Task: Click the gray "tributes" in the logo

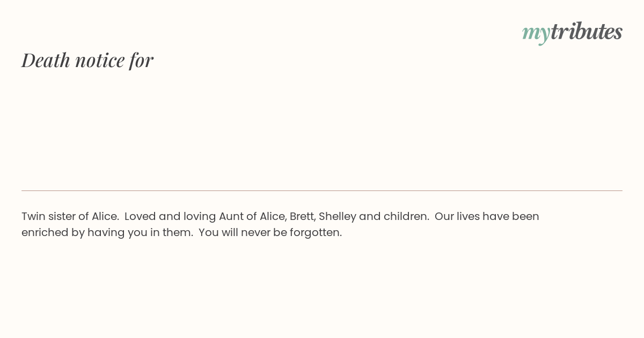Action: (x=587, y=31)
